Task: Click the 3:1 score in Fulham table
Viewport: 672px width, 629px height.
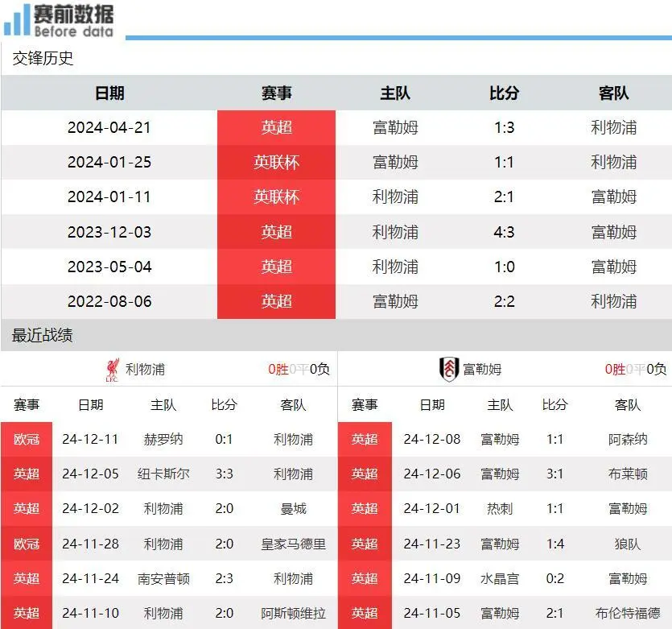Action: coord(555,474)
